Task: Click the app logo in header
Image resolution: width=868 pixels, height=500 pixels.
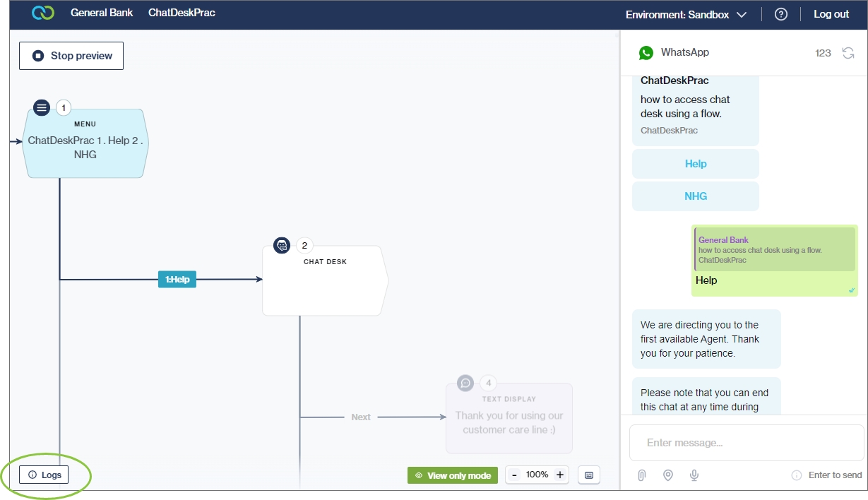Action: coord(43,13)
